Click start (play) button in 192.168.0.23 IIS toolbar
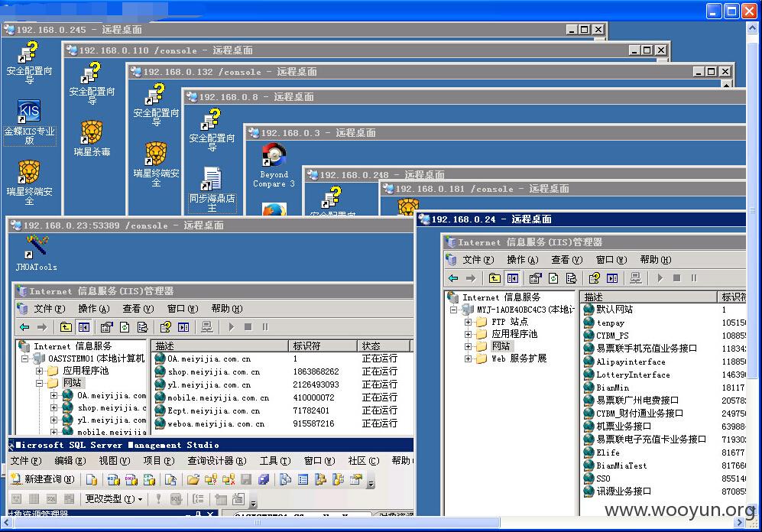Image resolution: width=762 pixels, height=532 pixels. (x=232, y=327)
